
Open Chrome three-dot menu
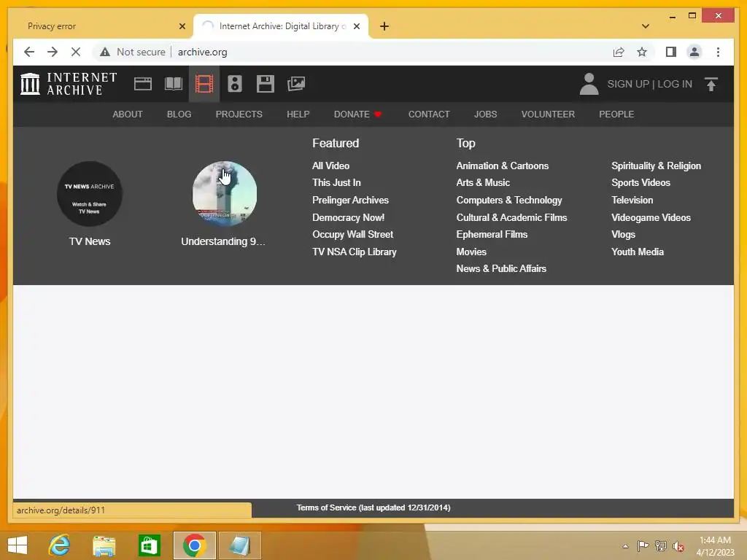tap(718, 52)
